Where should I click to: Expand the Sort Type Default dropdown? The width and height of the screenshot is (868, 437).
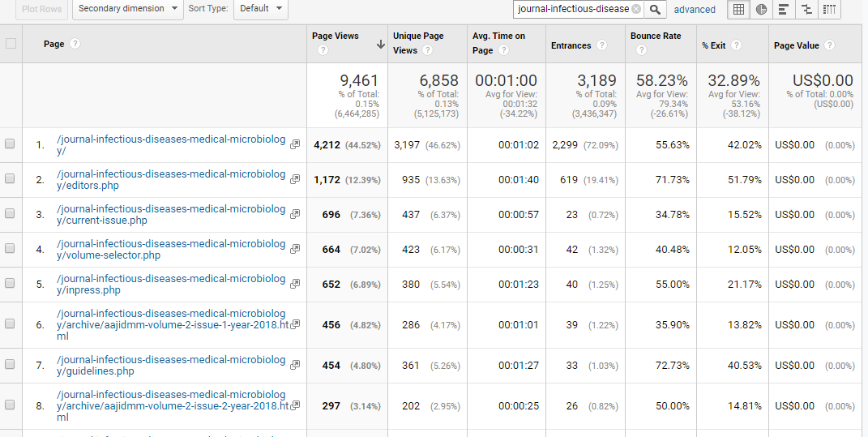pyautogui.click(x=260, y=9)
